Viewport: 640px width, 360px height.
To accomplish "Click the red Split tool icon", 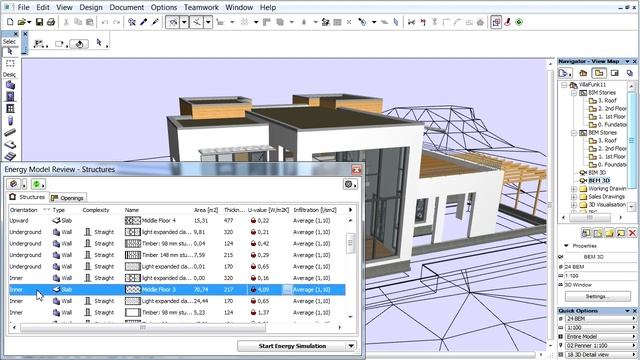I will coord(423,22).
